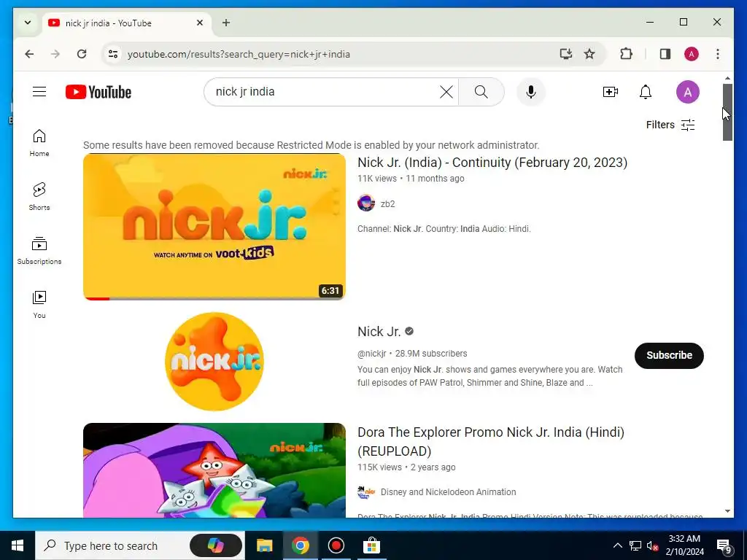Open the Nick Jr. channel title
747x560 pixels.
click(379, 332)
